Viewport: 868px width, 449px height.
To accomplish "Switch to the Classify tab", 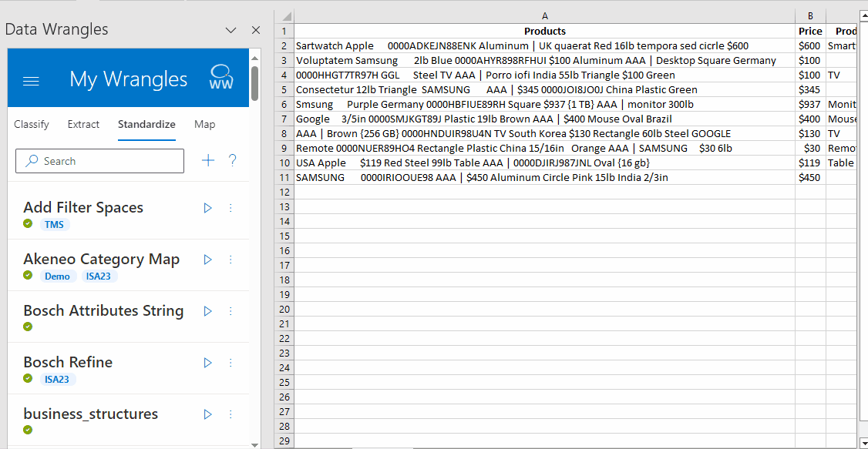I will point(32,124).
